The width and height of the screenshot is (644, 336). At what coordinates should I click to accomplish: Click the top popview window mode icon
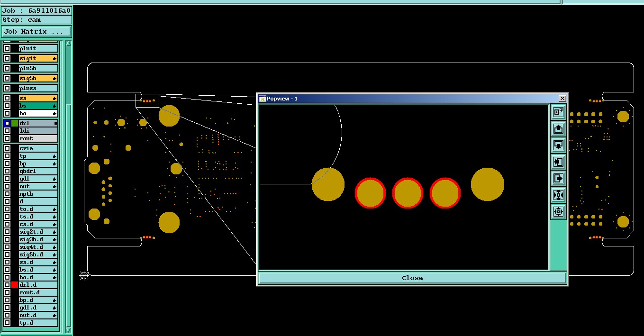tap(558, 112)
